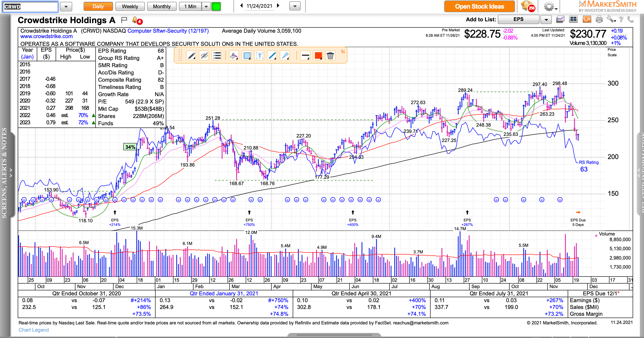Switch to Daily chart tab
Viewport: 644px width, 338px height.
98,7
